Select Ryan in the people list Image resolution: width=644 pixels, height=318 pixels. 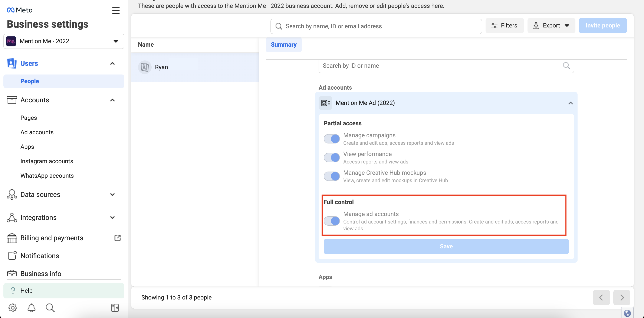click(x=195, y=67)
